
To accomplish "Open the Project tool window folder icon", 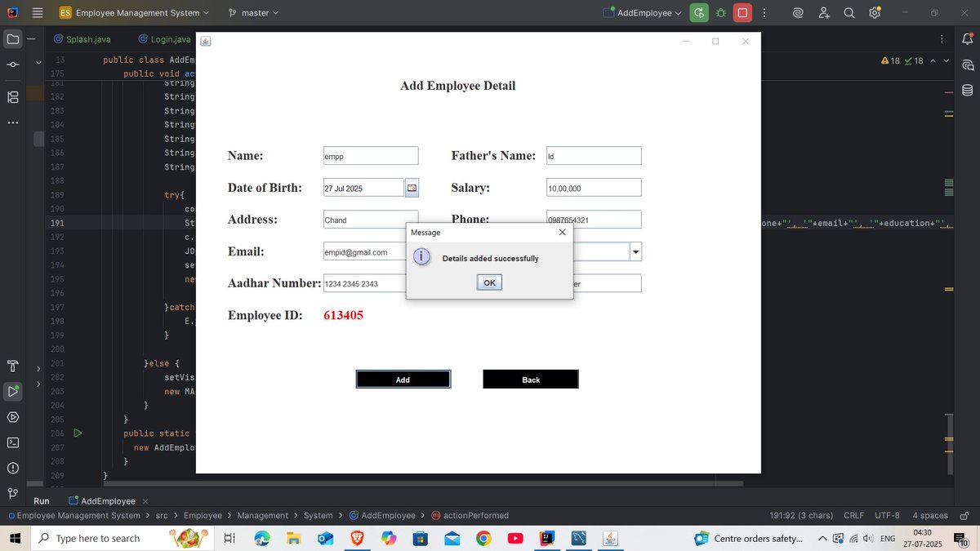I will (x=13, y=38).
